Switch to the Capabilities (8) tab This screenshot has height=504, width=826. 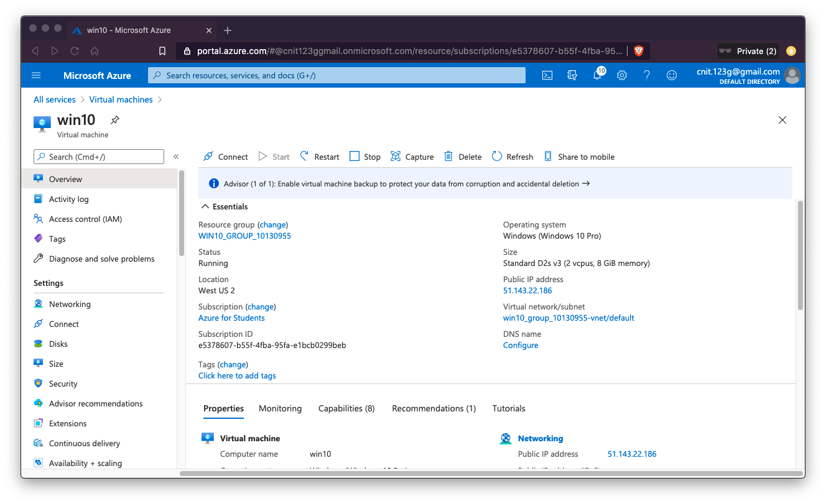click(x=346, y=408)
